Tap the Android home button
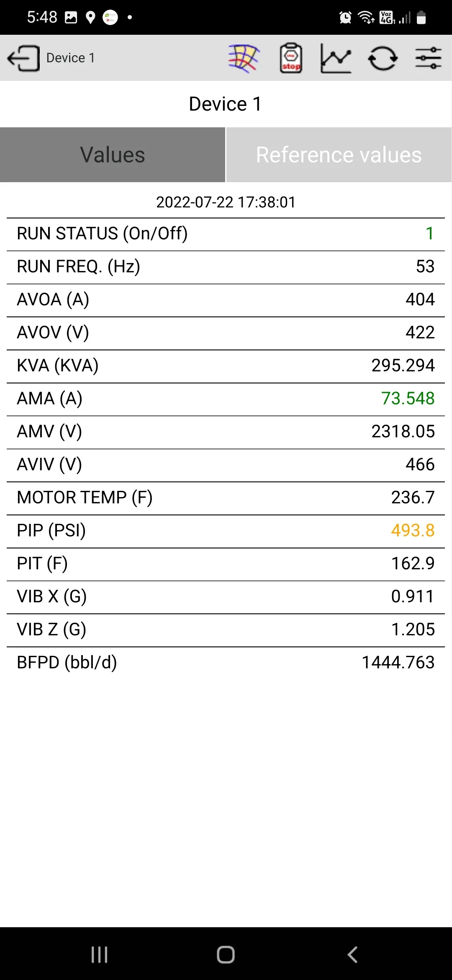 (226, 954)
